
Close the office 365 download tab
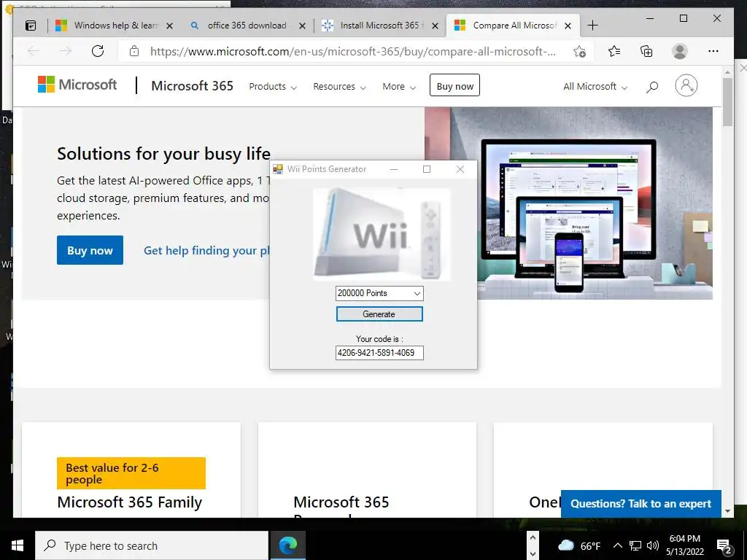click(302, 26)
